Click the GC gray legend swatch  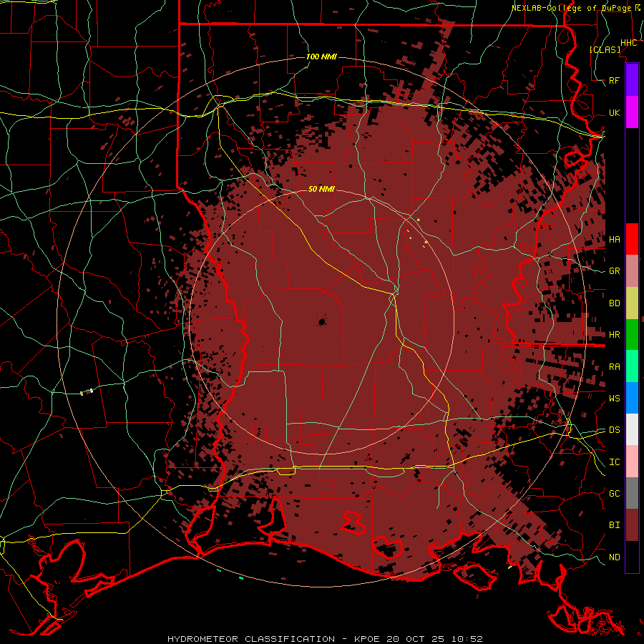click(x=632, y=493)
